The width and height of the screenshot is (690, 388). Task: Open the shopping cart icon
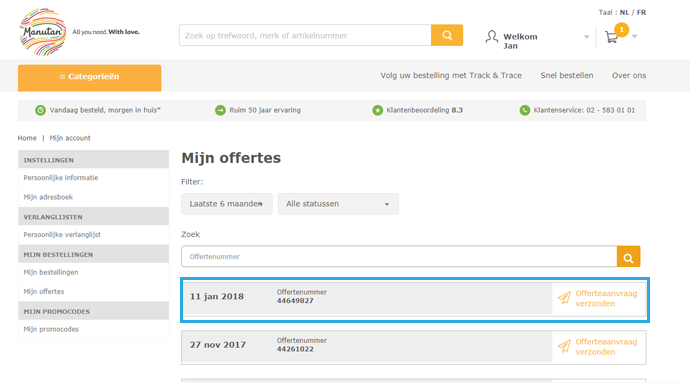click(x=611, y=37)
